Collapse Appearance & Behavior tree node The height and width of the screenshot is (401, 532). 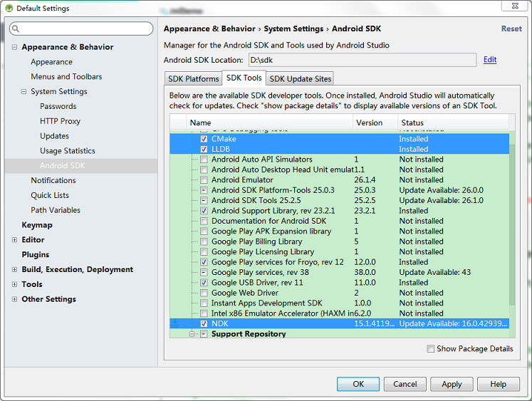14,47
